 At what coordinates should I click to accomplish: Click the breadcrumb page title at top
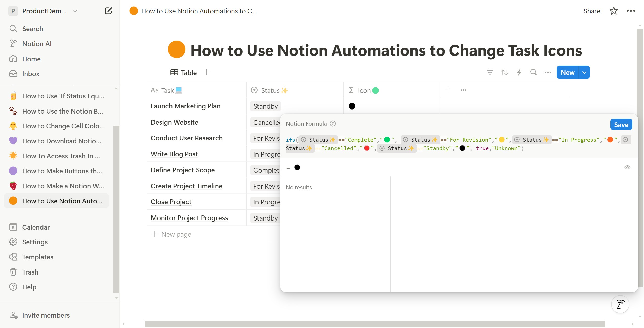[x=199, y=11]
